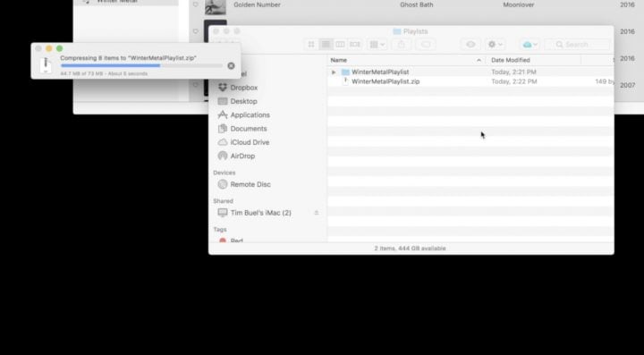Toggle the Name sort direction arrow

(x=479, y=60)
